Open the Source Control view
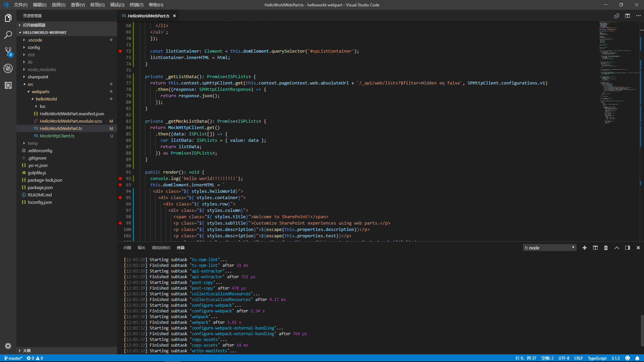 point(8,51)
